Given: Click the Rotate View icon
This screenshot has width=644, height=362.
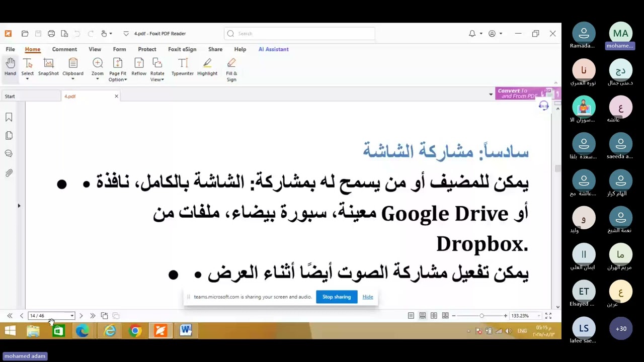Looking at the screenshot, I should click(157, 63).
